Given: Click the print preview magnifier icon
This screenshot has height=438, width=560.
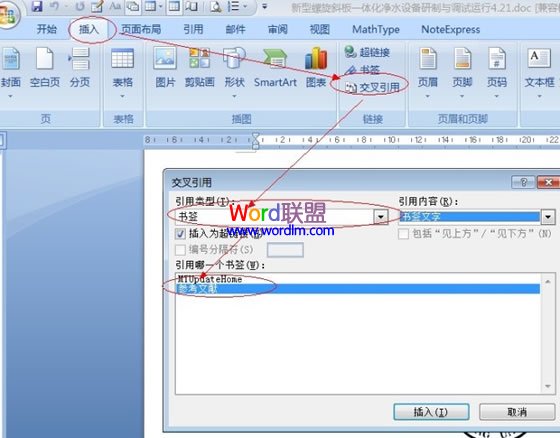Looking at the screenshot, I should click(x=215, y=6).
